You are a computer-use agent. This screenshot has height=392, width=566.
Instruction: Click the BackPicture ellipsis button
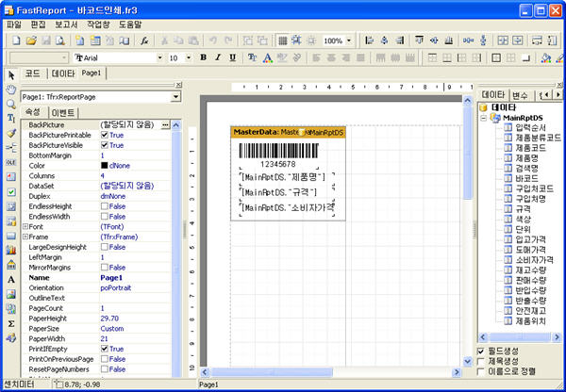point(165,124)
